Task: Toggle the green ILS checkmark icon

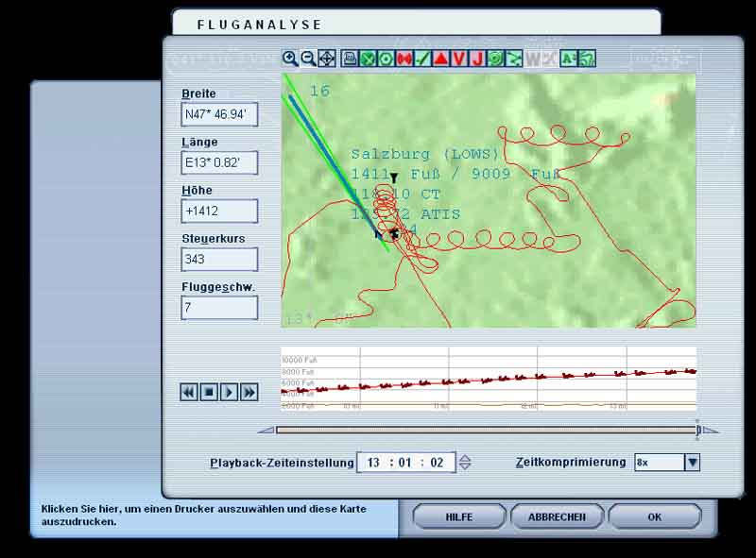Action: [422, 59]
